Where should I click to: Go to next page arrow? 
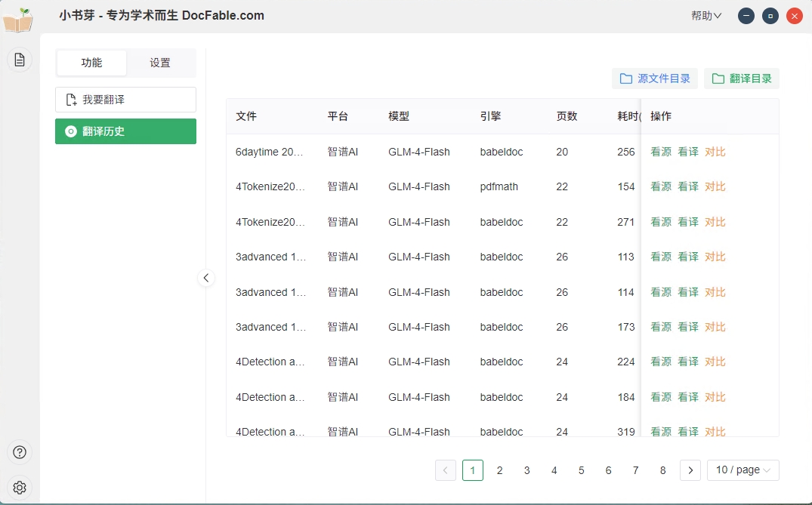tap(690, 470)
